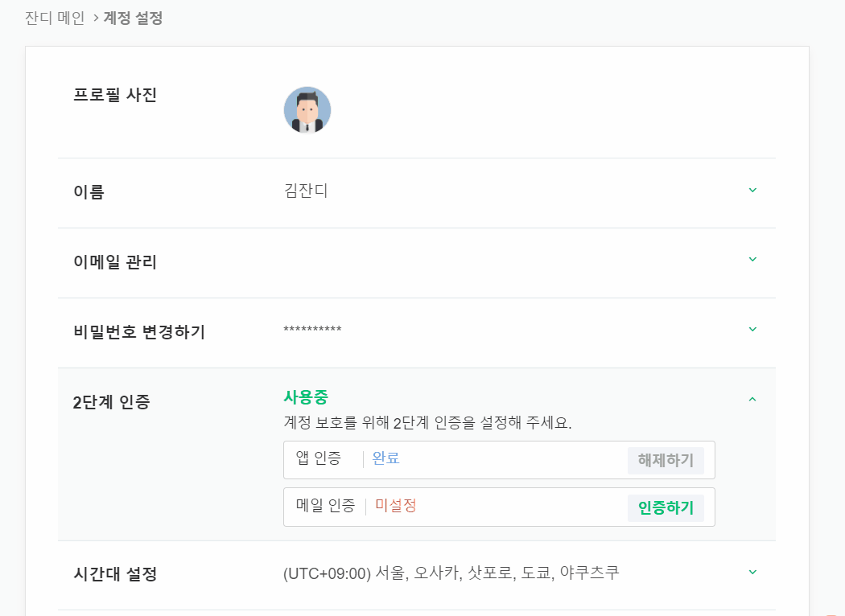This screenshot has height=616, width=845.
Task: Expand the 시간대 설정 row chevron
Action: click(752, 573)
